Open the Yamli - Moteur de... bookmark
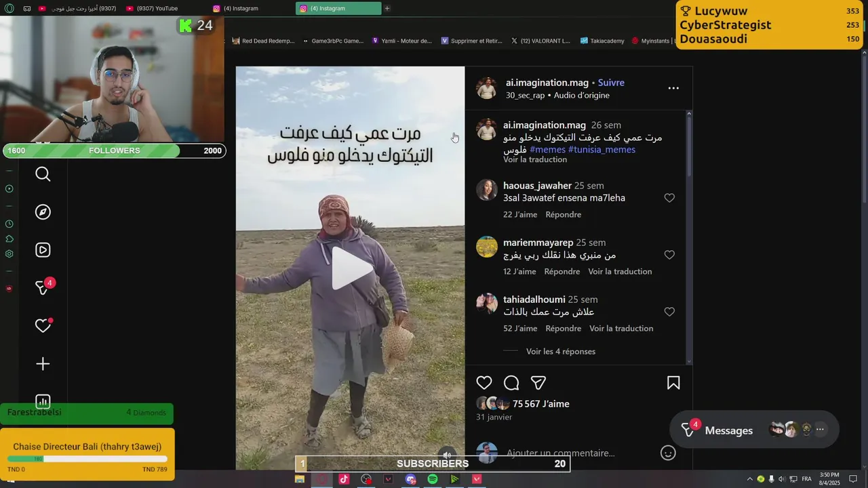The height and width of the screenshot is (488, 868). [x=401, y=41]
